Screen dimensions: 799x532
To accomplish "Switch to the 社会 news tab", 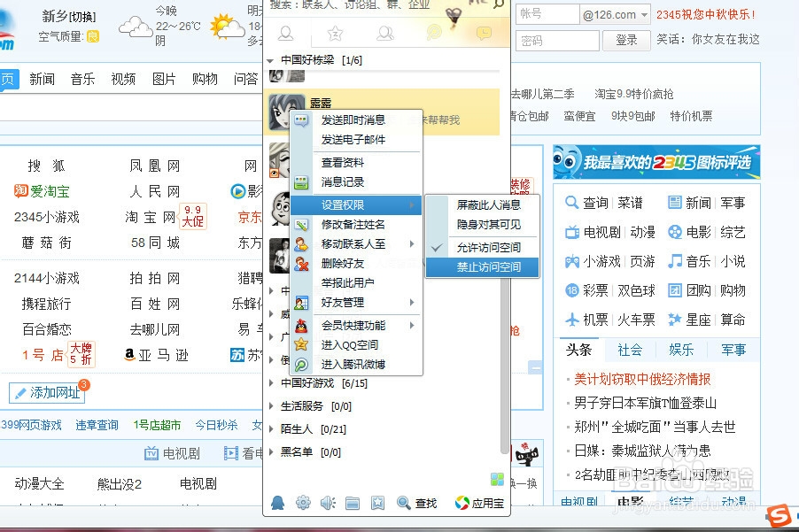I will tap(630, 350).
